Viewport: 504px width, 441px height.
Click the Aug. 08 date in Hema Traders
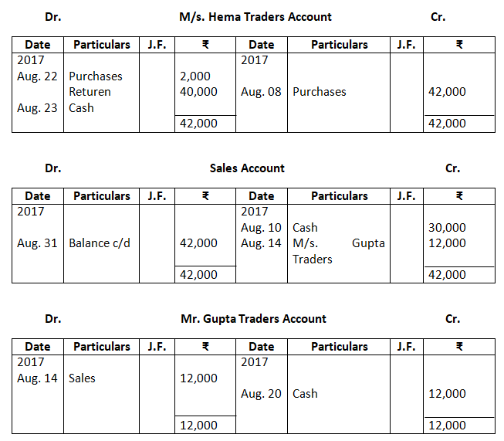262,92
